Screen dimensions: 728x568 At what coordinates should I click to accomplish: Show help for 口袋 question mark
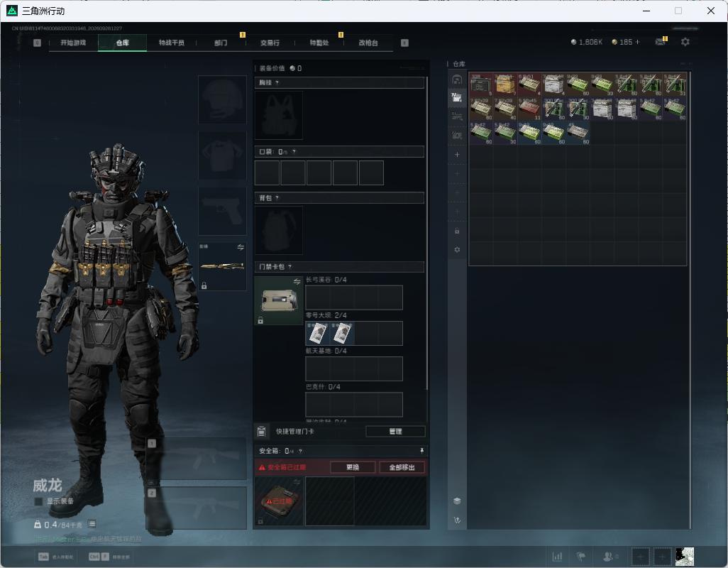pos(294,152)
